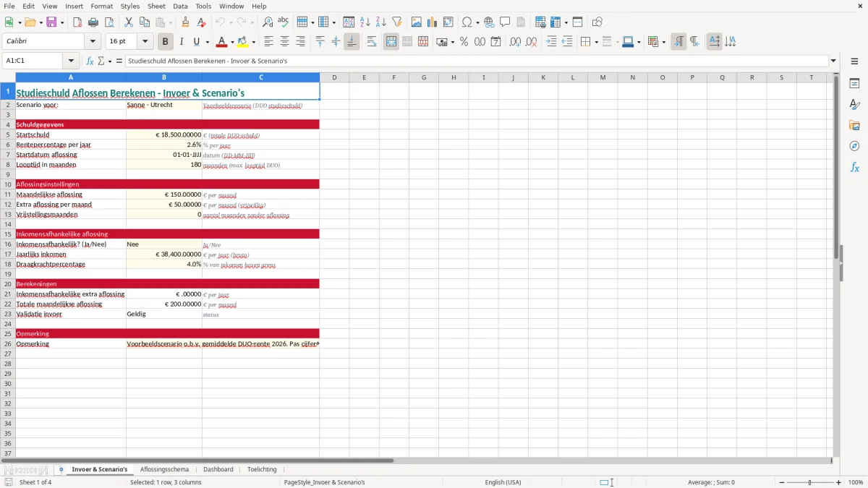
Task: Insert a hyperlink
Action: click(x=490, y=22)
